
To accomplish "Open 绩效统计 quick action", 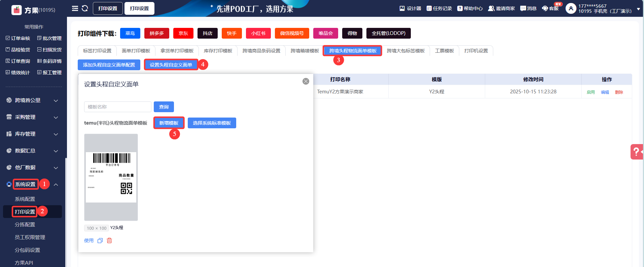I will coord(18,73).
